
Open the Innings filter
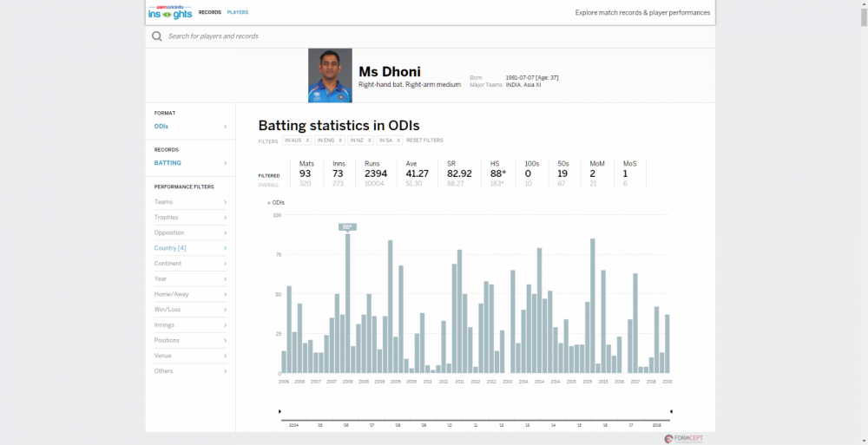point(190,325)
